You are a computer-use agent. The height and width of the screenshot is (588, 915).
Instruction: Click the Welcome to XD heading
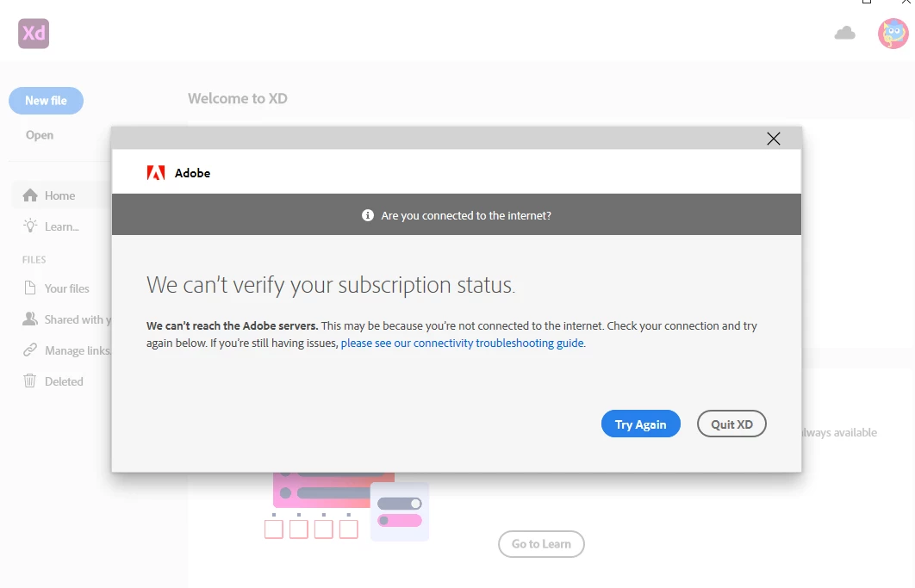click(238, 98)
